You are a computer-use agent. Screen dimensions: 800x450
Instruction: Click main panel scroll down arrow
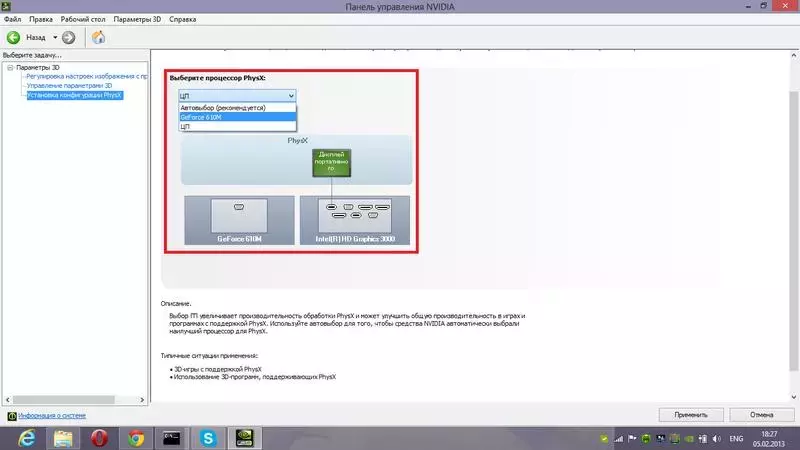(x=793, y=397)
